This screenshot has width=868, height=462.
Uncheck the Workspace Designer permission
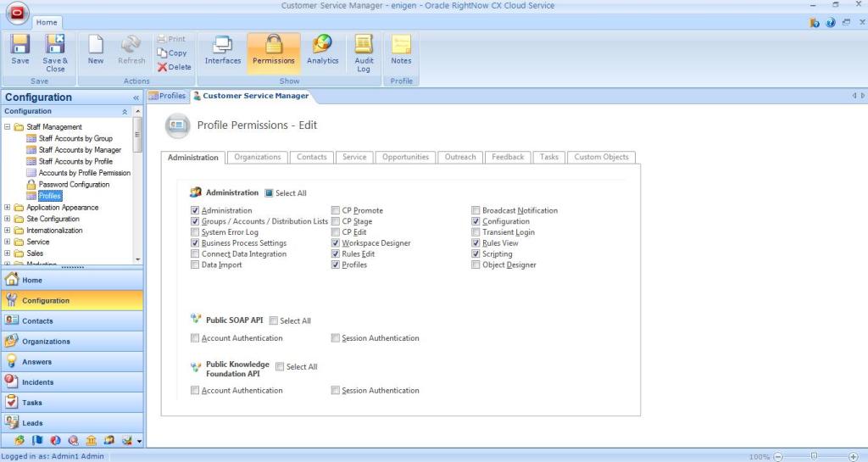tap(336, 243)
